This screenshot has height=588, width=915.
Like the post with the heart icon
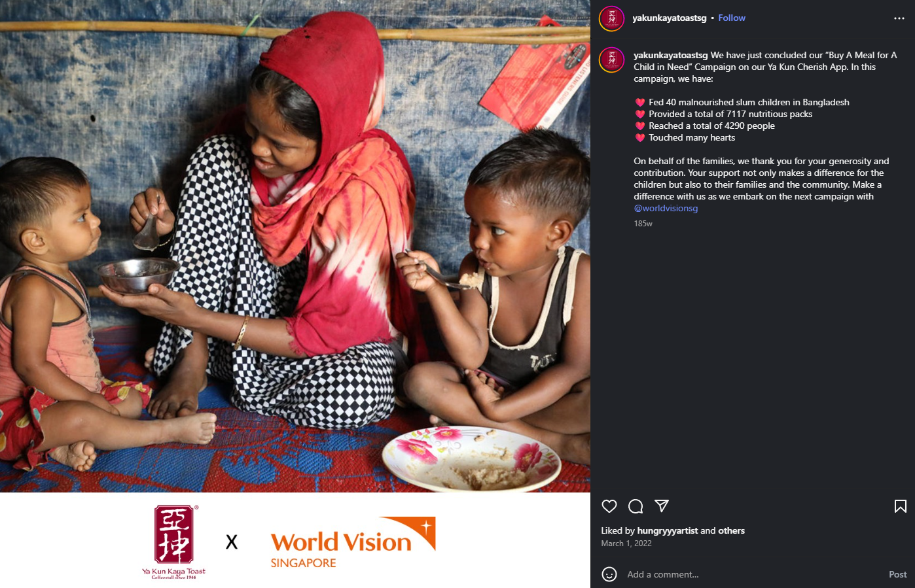pos(609,506)
